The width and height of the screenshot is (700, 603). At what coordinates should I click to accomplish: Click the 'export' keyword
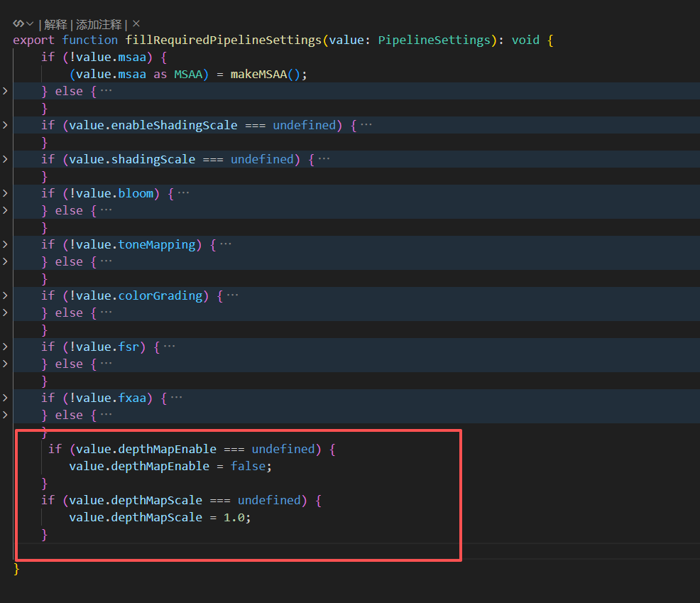33,40
